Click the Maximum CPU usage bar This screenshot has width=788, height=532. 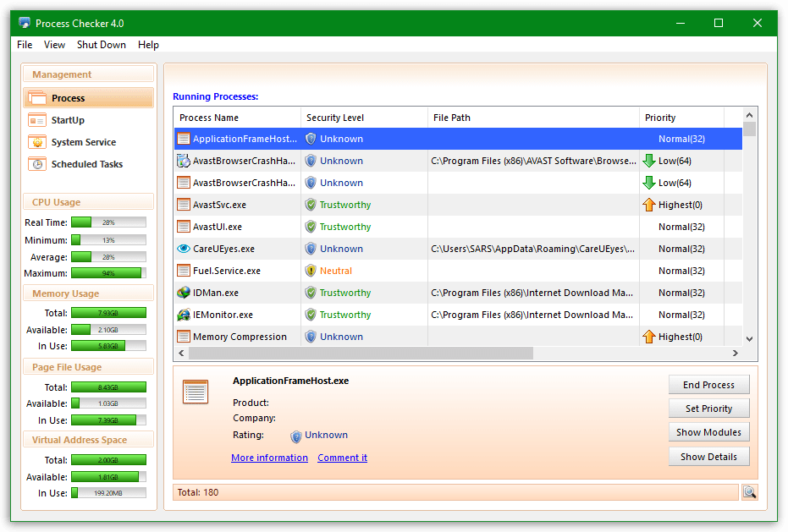(108, 273)
